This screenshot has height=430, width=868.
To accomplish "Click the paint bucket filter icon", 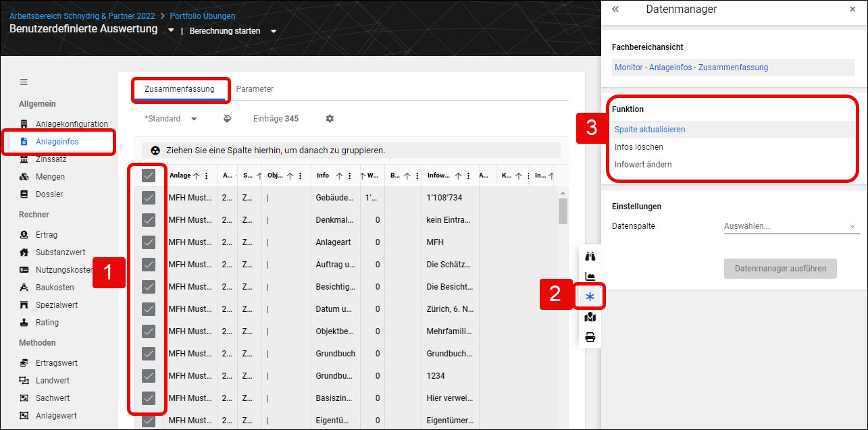I will pyautogui.click(x=228, y=119).
